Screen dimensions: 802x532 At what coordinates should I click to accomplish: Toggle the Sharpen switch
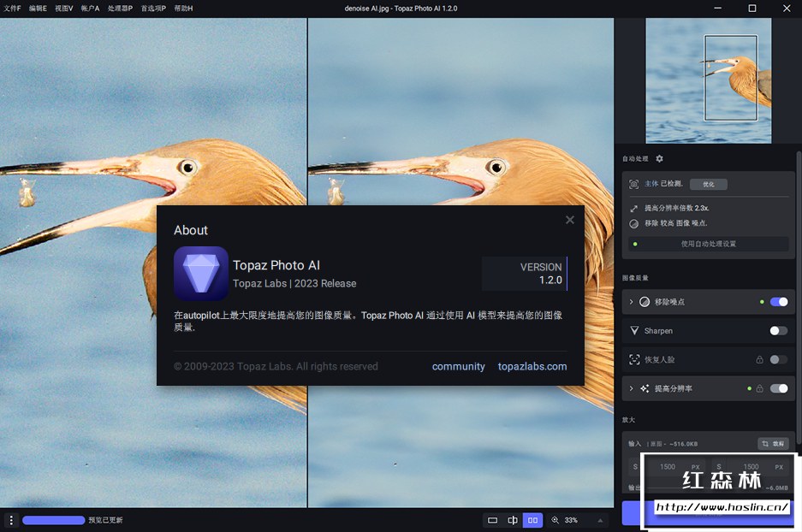(x=779, y=331)
